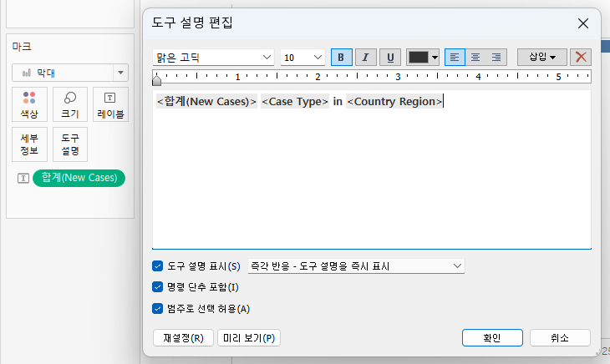This screenshot has width=610, height=364.
Task: Select the <Case Type> field token
Action: click(295, 101)
